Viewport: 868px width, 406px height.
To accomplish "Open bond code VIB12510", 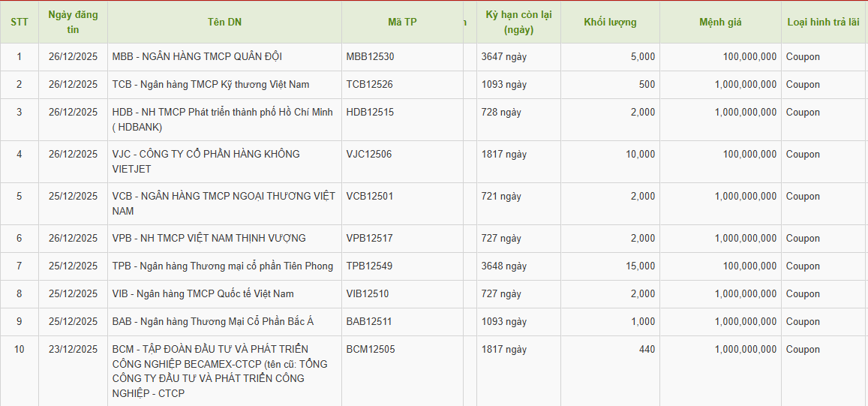I will (368, 294).
